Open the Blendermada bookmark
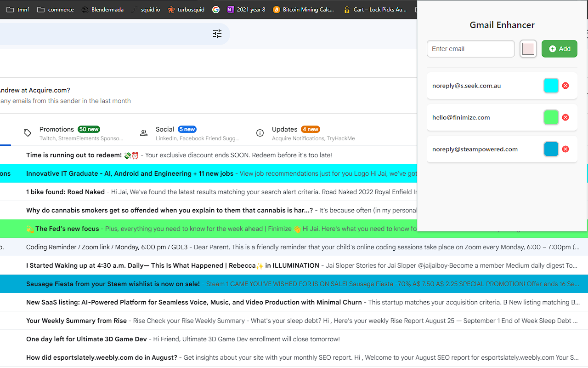 pyautogui.click(x=102, y=9)
